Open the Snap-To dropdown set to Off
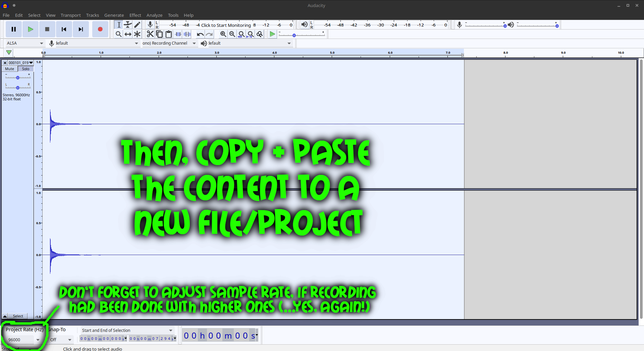Viewport: 644px width, 351px height. (x=60, y=340)
